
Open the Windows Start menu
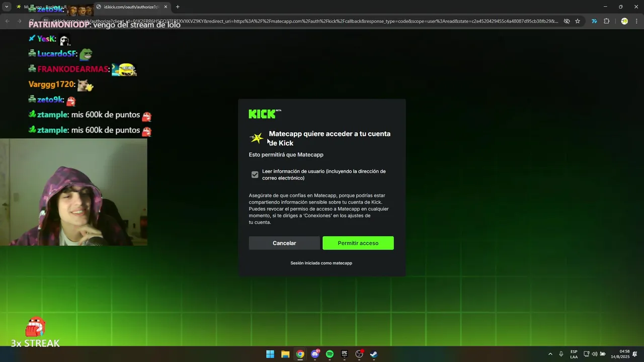[270, 354]
